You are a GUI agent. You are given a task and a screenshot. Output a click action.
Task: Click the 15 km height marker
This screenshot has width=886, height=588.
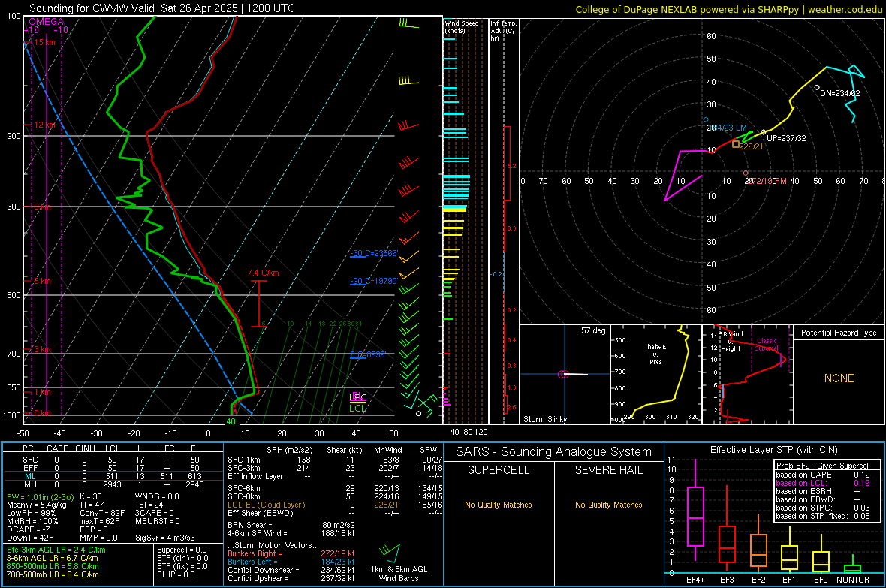click(44, 42)
